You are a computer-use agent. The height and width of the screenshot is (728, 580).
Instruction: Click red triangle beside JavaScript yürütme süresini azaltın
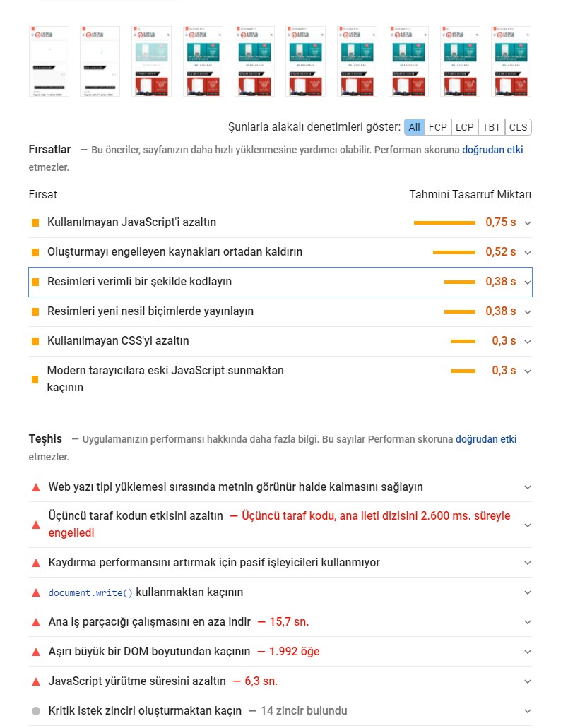click(x=36, y=681)
